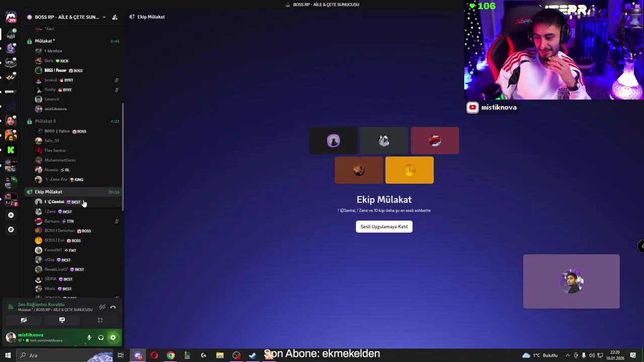Select brokoli in the voice member list
644x362 pixels.
point(77,80)
